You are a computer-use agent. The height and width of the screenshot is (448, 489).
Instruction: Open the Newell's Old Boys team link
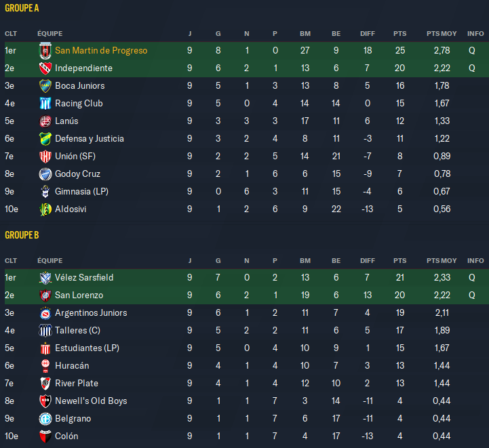91,401
